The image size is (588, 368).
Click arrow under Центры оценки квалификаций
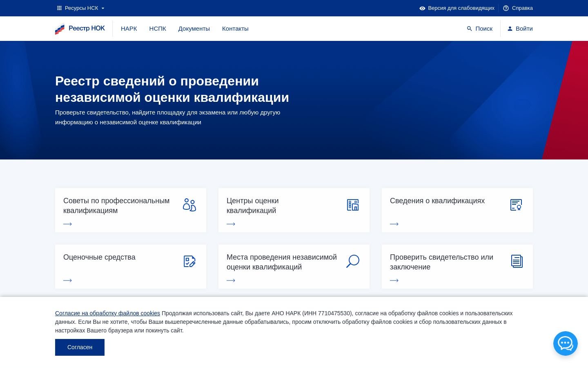pyautogui.click(x=231, y=224)
